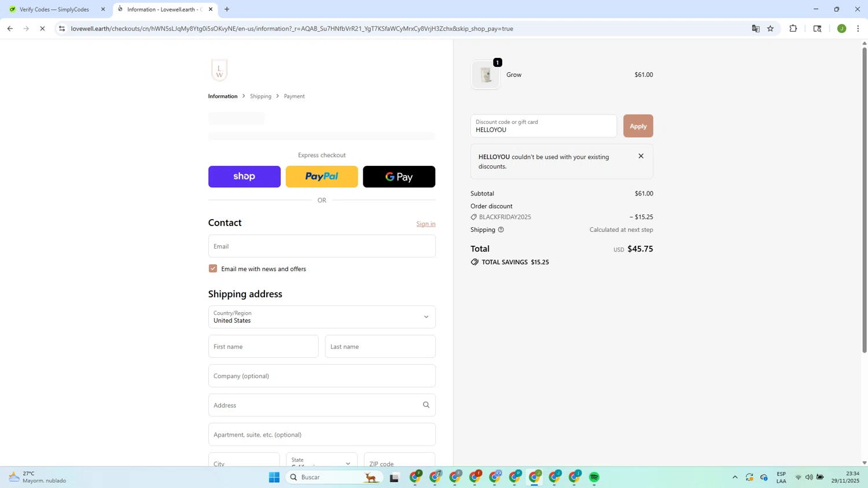Click the Address field search magnifier icon
Image resolution: width=868 pixels, height=488 pixels.
click(x=426, y=405)
